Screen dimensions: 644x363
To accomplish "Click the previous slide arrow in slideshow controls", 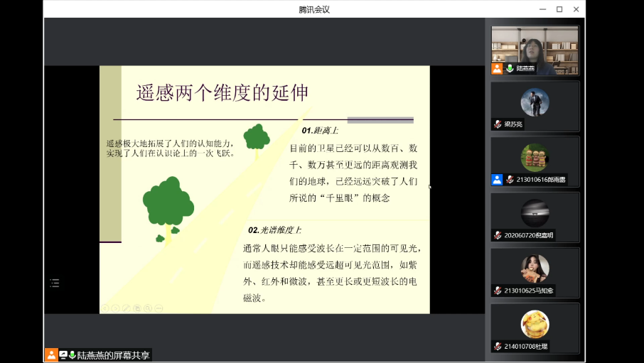I will pos(104,308).
